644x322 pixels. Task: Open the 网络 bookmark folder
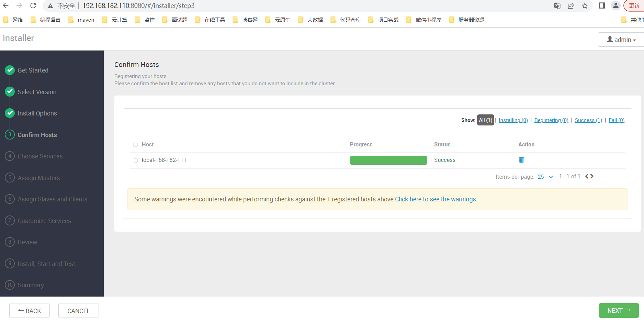pos(13,20)
